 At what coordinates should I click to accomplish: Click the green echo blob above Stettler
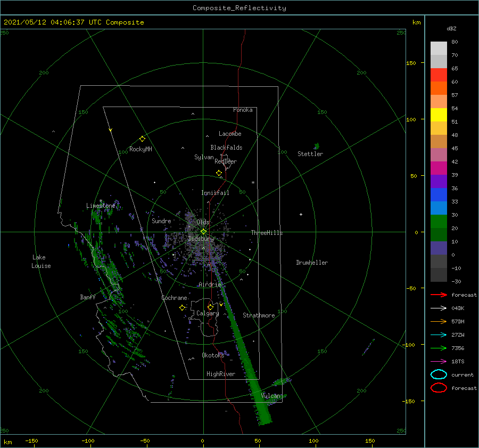pyautogui.click(x=317, y=146)
